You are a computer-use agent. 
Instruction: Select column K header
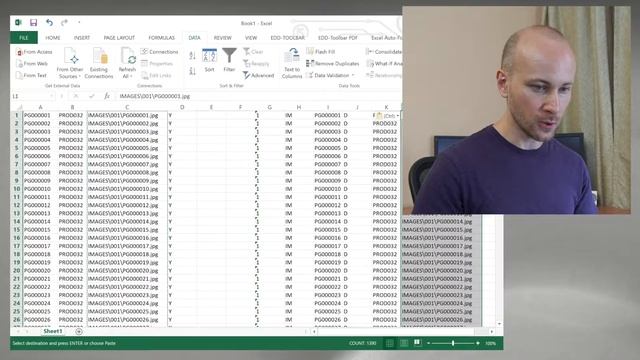386,107
